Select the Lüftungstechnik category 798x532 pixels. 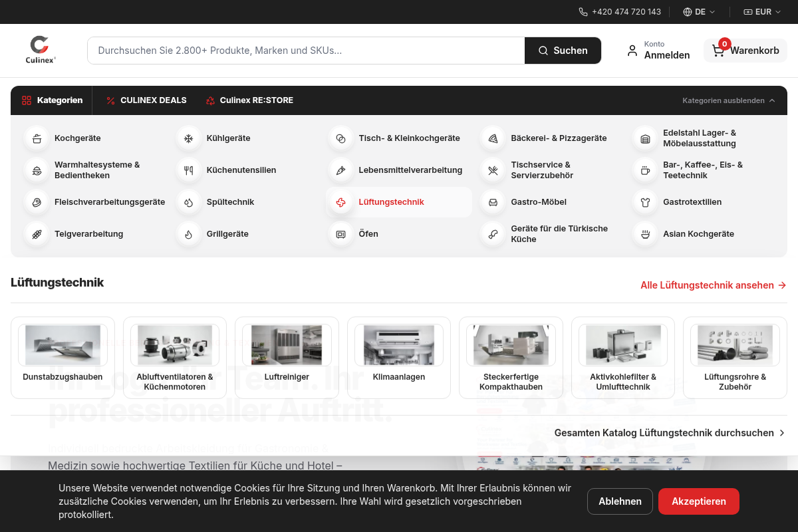coord(399,202)
